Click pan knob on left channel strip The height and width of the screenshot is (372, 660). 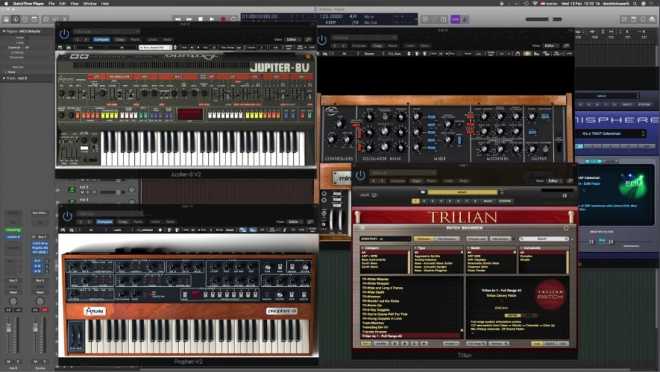(x=13, y=301)
